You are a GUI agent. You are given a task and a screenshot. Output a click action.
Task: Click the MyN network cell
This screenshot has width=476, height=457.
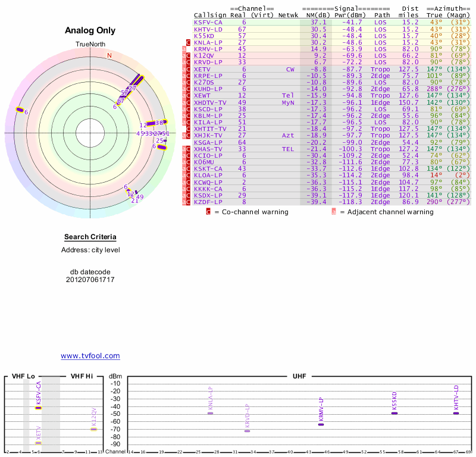click(288, 102)
